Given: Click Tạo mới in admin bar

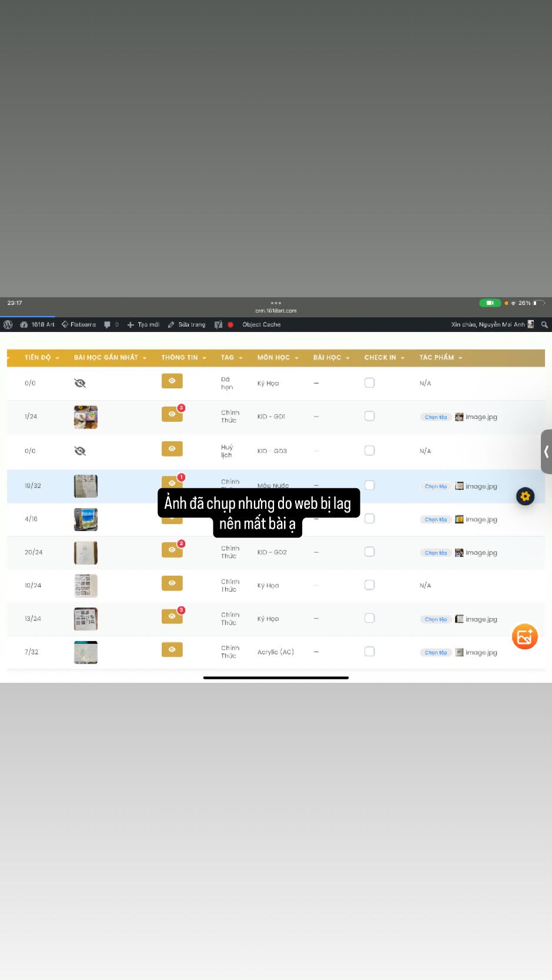Looking at the screenshot, I should (143, 324).
